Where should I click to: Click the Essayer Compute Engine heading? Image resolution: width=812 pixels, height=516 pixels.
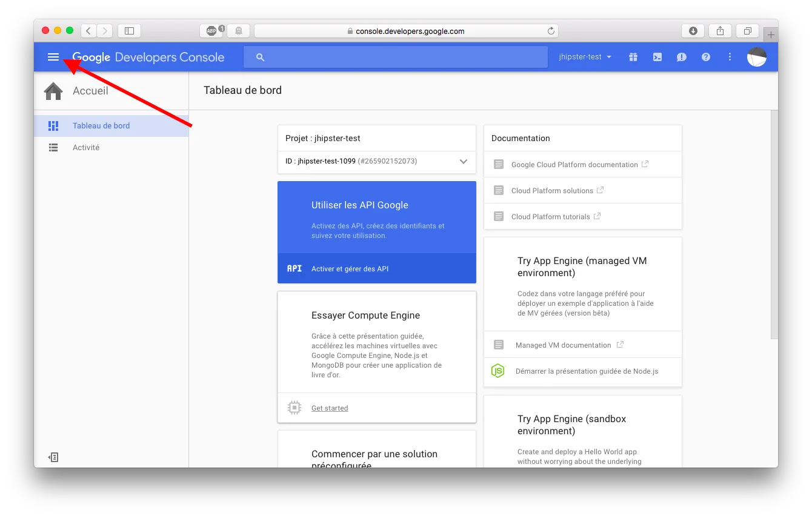365,316
